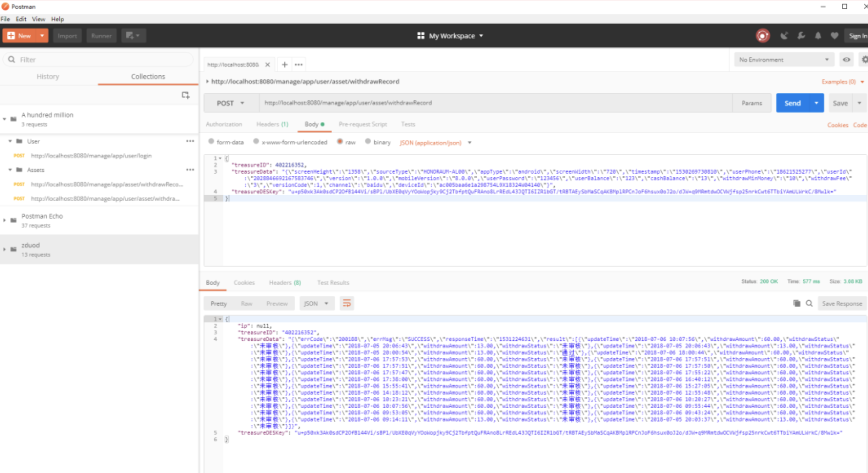Open the manage environments gear icon

coord(864,60)
